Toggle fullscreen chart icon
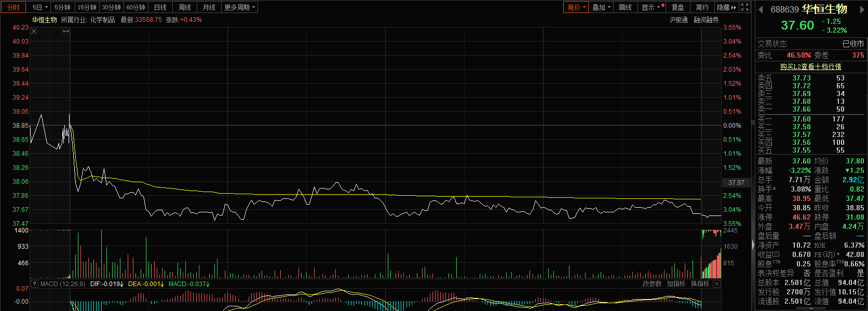Screen dimensions: 868x311 pos(745,7)
